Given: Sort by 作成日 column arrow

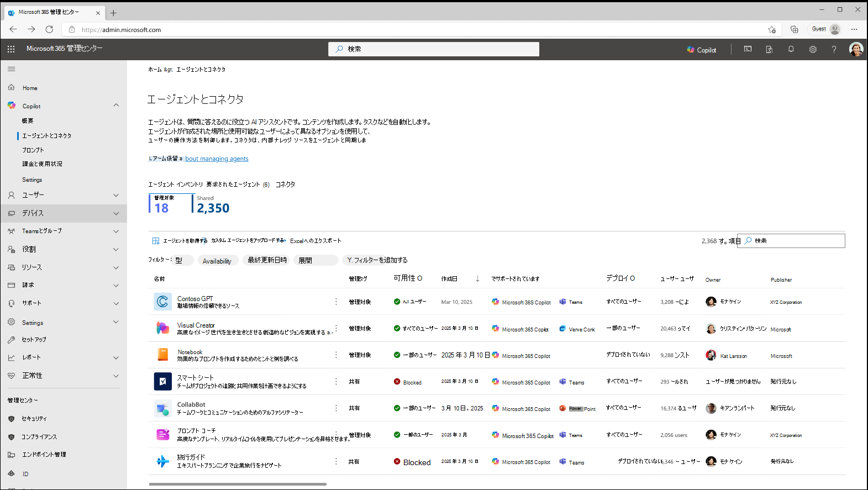Looking at the screenshot, I should [x=477, y=278].
